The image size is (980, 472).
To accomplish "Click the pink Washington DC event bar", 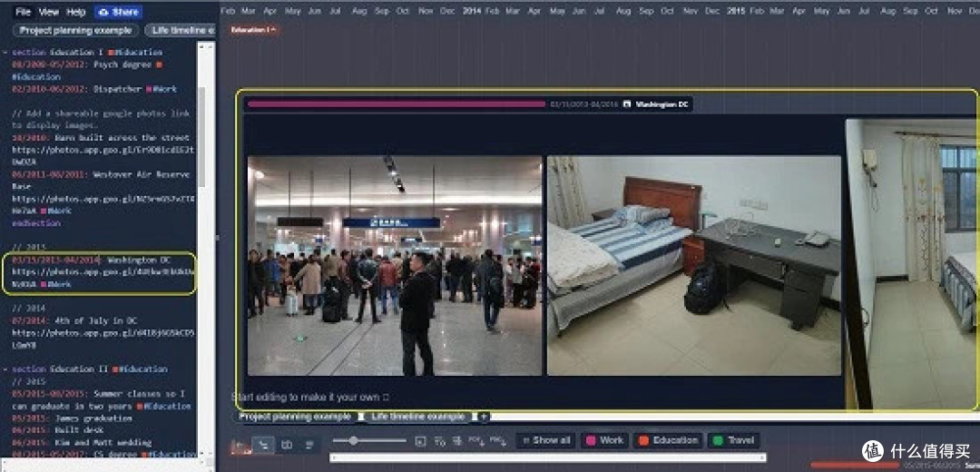I will coord(397,104).
